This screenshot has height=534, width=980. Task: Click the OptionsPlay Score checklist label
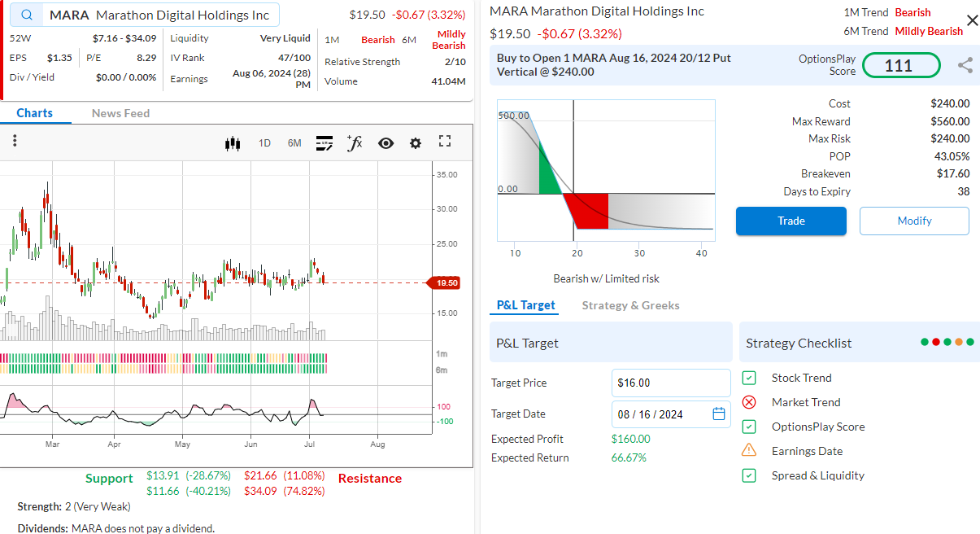coord(818,427)
